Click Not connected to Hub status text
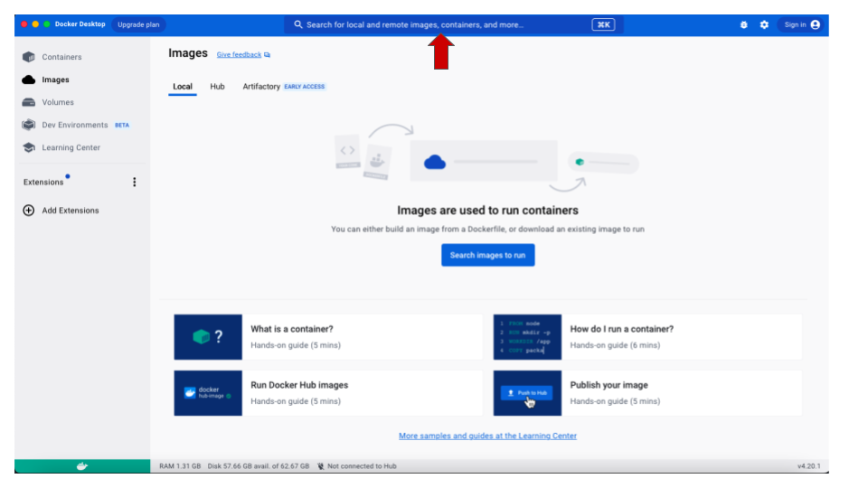Image resolution: width=868 pixels, height=488 pixels. 362,466
